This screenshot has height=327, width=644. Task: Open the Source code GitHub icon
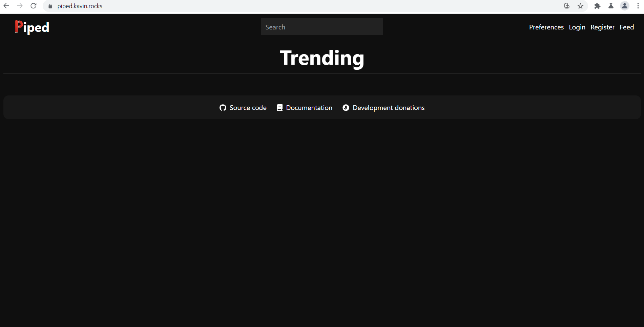tap(223, 107)
